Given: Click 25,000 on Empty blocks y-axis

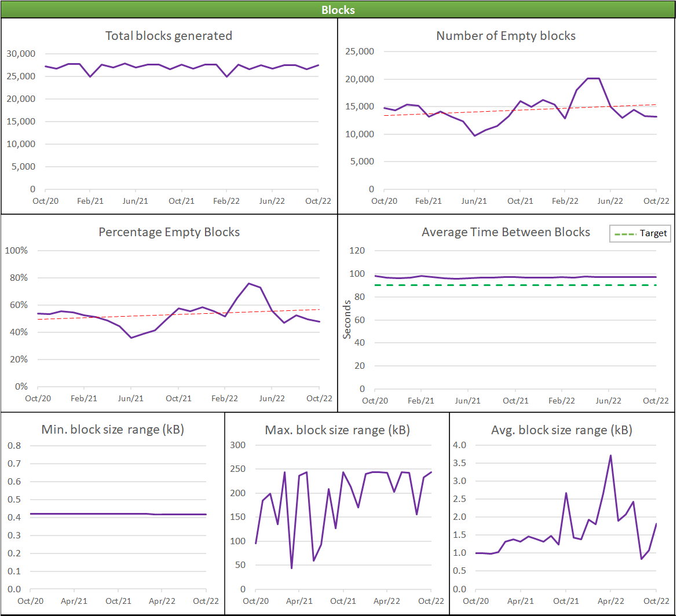Looking at the screenshot, I should click(x=360, y=52).
